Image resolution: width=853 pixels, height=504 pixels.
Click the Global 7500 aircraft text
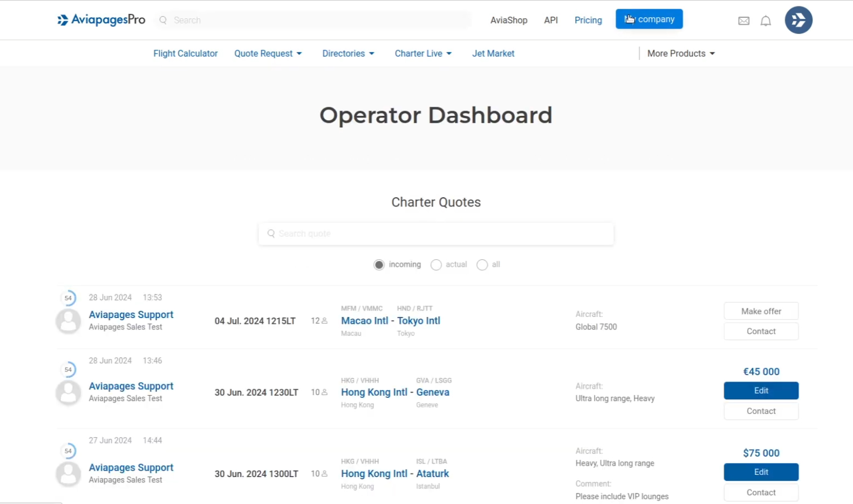(x=596, y=327)
